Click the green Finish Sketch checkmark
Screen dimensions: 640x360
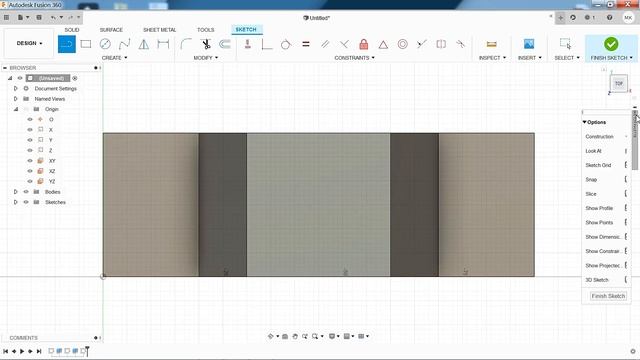coord(611,44)
